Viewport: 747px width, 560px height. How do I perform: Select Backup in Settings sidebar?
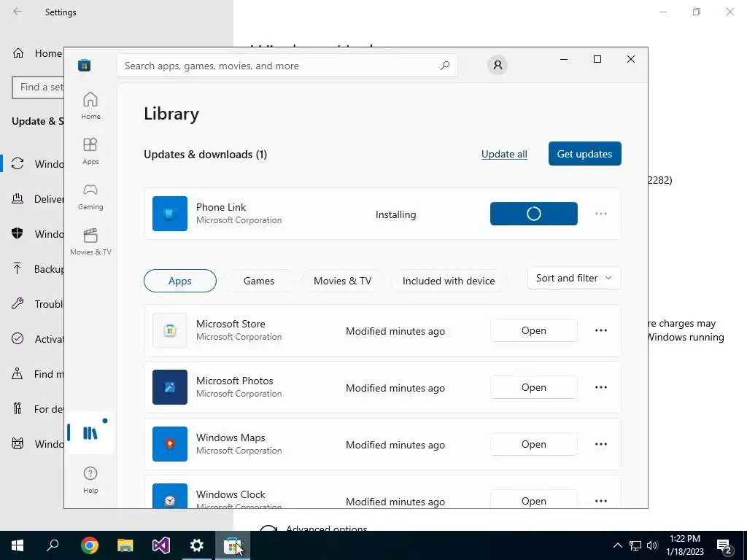tap(37, 269)
